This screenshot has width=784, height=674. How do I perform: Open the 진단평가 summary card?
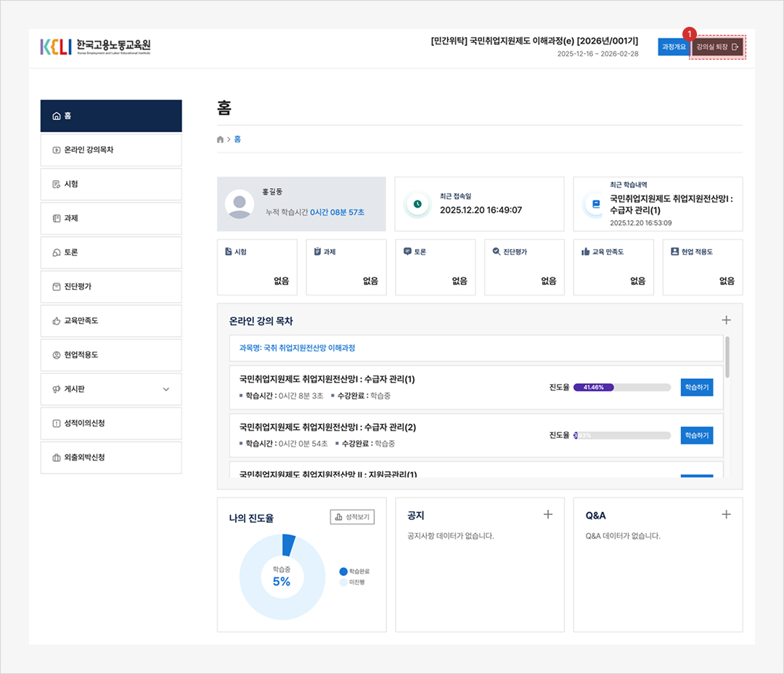click(x=524, y=267)
